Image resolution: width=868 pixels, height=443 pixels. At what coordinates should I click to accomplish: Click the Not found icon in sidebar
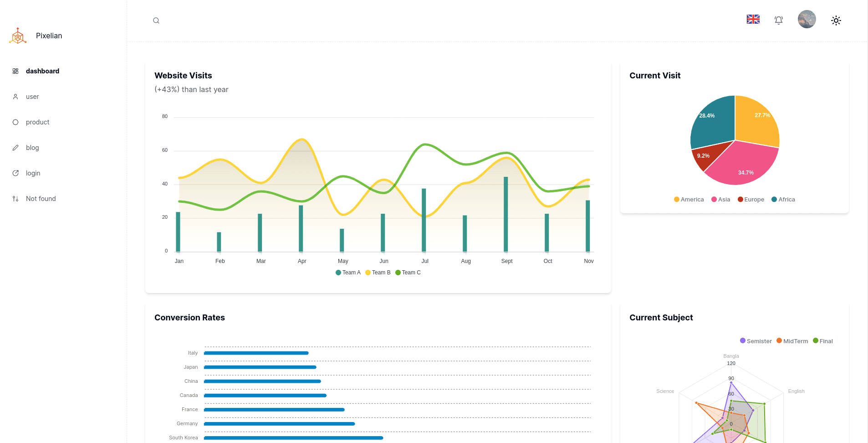pos(15,199)
